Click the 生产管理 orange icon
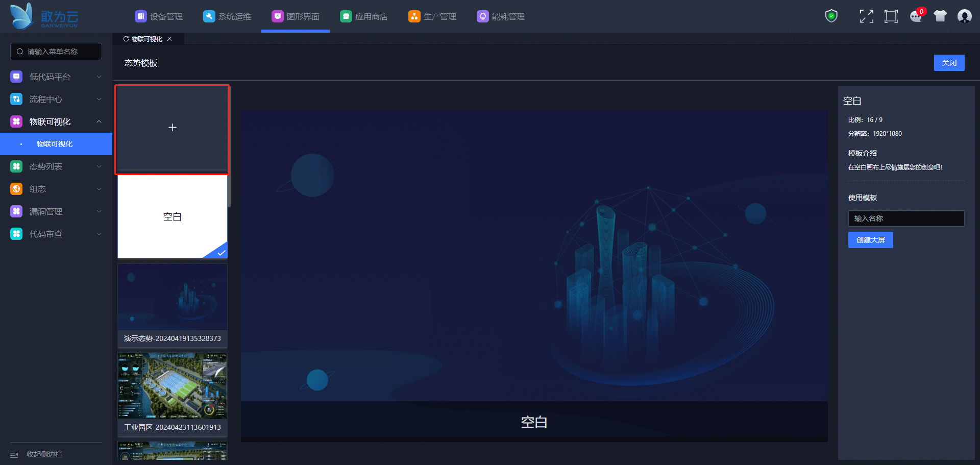 (414, 16)
